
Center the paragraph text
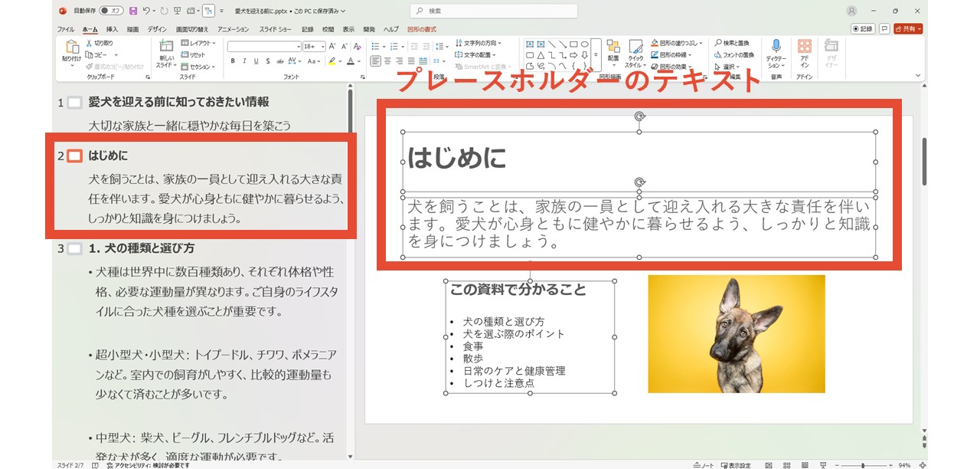(x=387, y=61)
